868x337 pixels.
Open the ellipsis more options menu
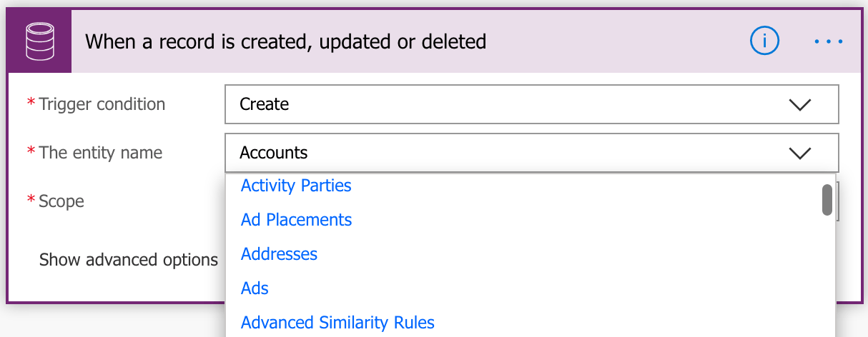[829, 41]
